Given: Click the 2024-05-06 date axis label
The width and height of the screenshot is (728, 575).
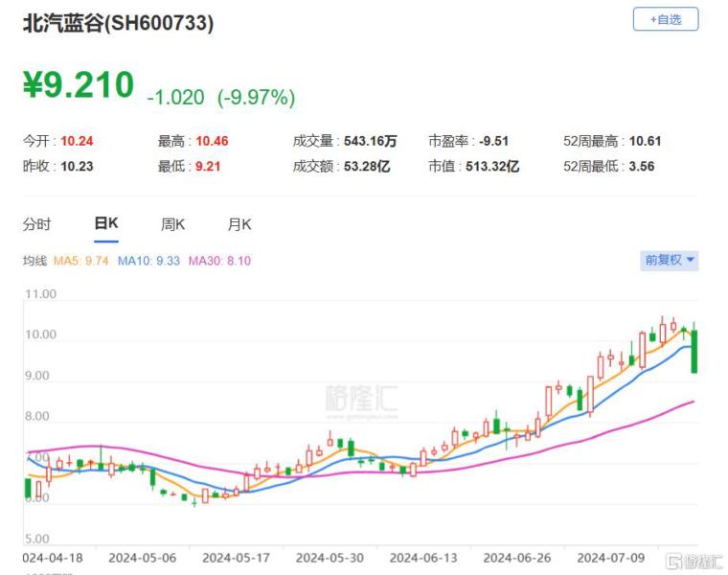Looking at the screenshot, I should 143,558.
